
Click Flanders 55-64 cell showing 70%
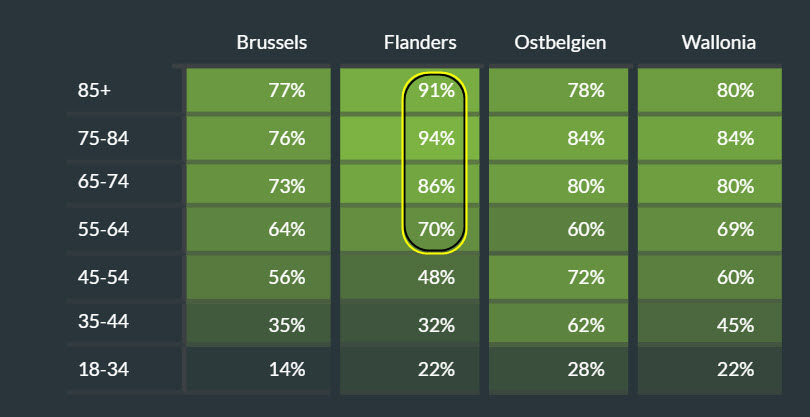click(x=436, y=229)
